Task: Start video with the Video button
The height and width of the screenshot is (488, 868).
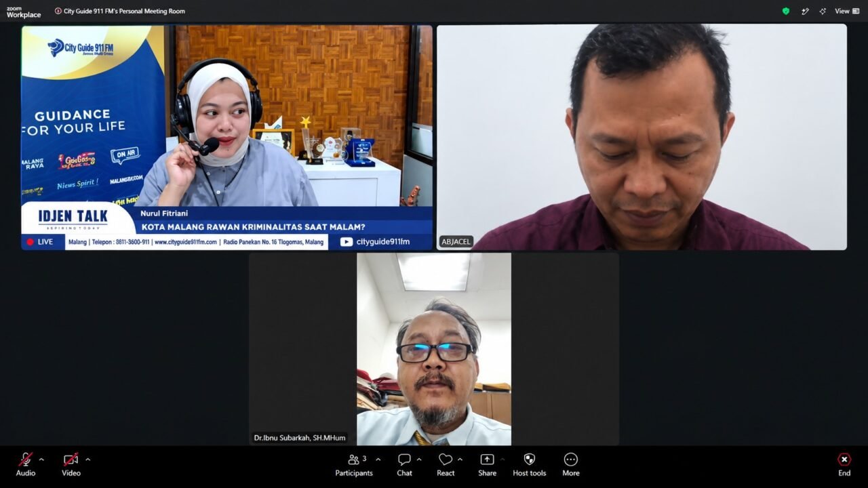Action: coord(71,465)
